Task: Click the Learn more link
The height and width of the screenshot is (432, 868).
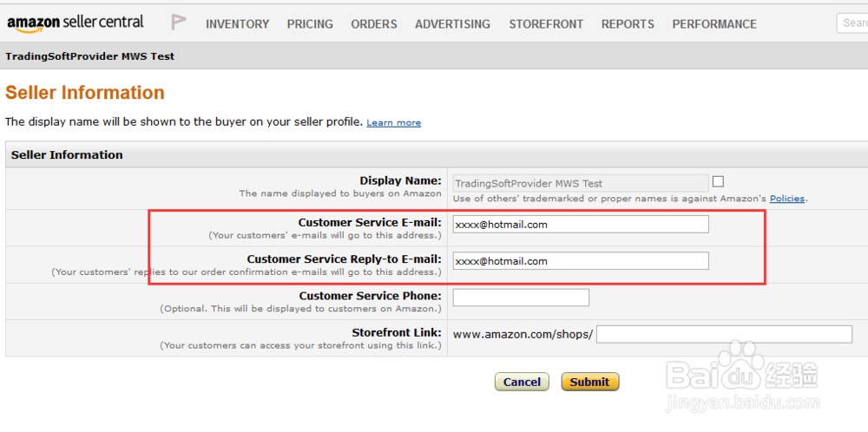Action: point(393,123)
